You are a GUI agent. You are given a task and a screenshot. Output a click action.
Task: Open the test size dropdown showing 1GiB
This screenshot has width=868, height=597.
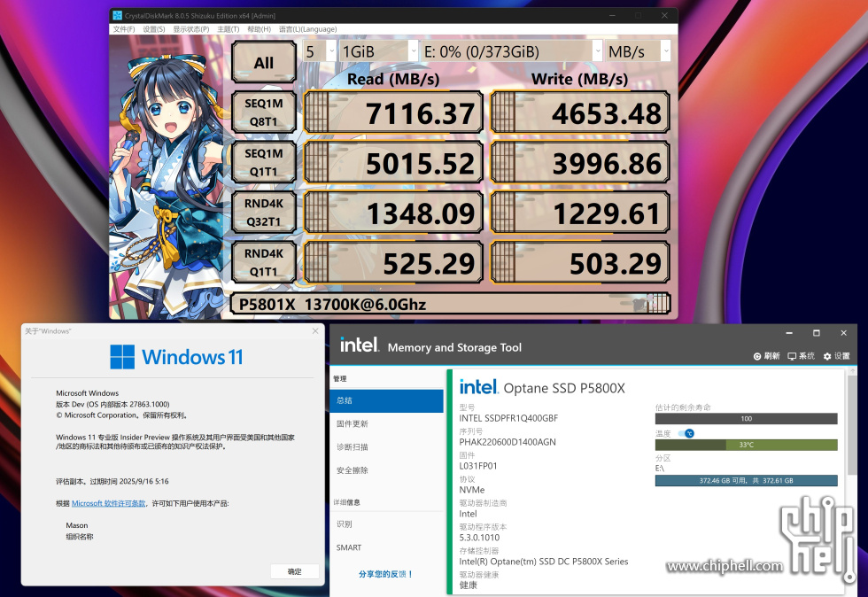[378, 51]
